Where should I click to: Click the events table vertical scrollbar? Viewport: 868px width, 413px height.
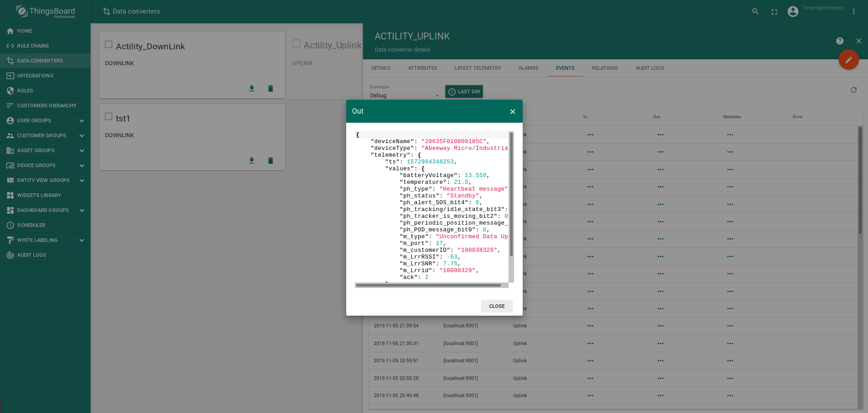860,180
